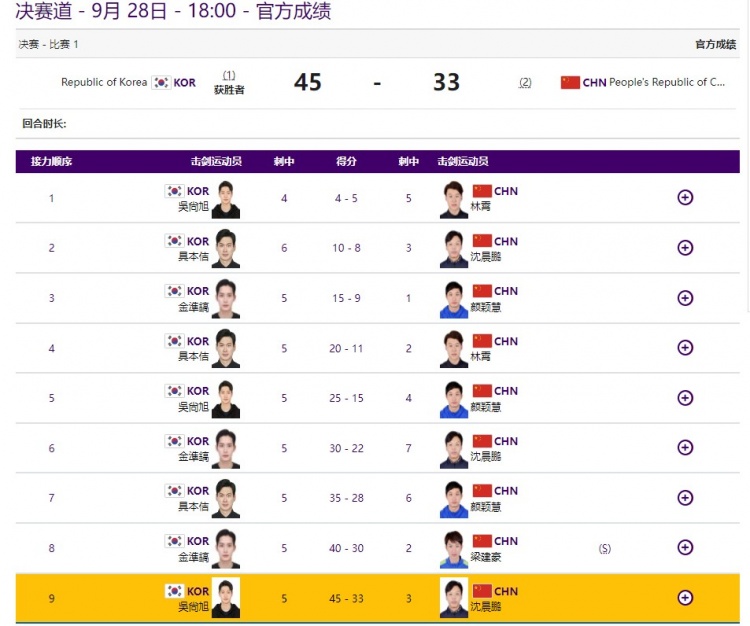Click the 获胜者 winner label
Viewport: 750px width, 626px height.
coord(229,90)
